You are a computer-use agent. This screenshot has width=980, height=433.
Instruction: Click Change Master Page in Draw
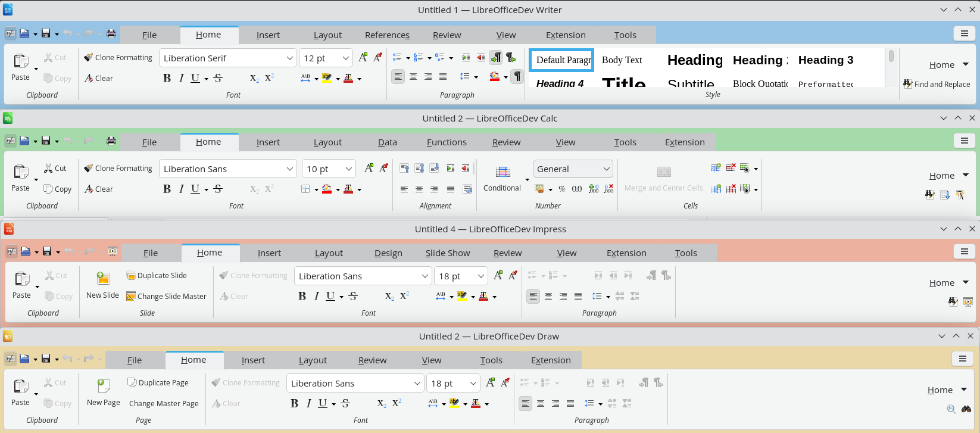[x=164, y=403]
